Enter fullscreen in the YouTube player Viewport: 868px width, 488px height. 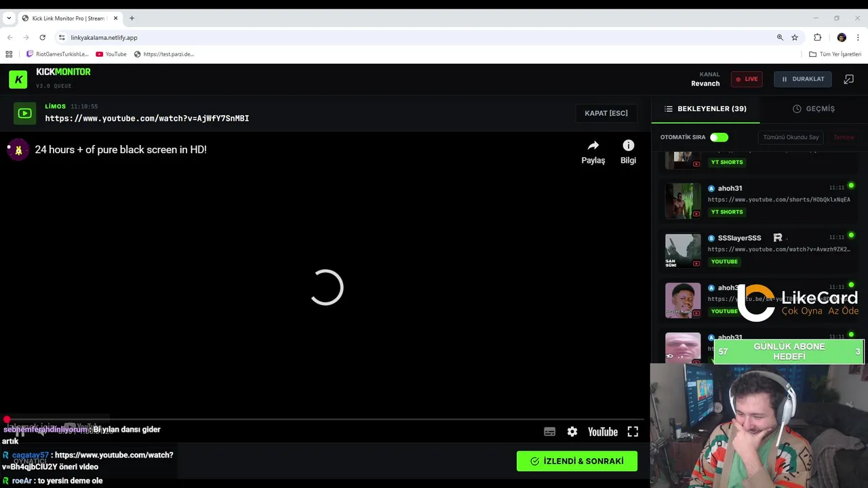(x=633, y=432)
